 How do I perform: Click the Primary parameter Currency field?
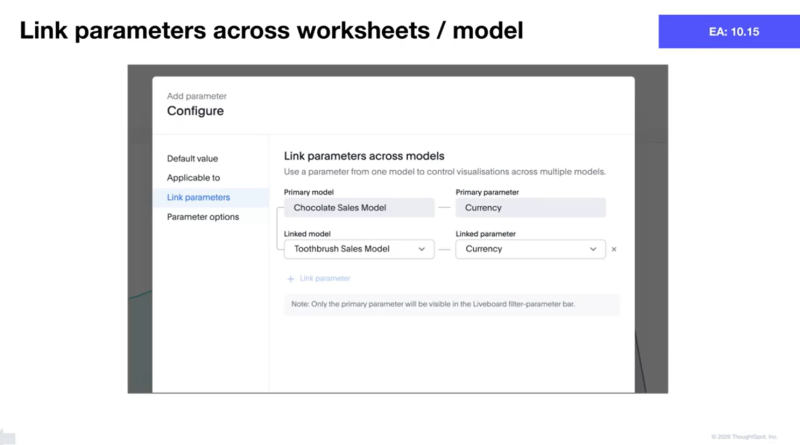coord(530,208)
